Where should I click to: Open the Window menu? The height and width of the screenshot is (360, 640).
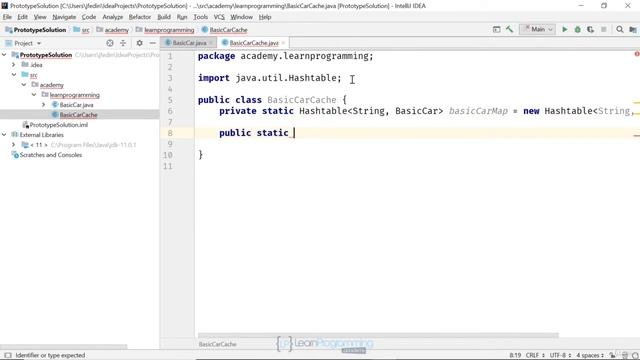241,17
